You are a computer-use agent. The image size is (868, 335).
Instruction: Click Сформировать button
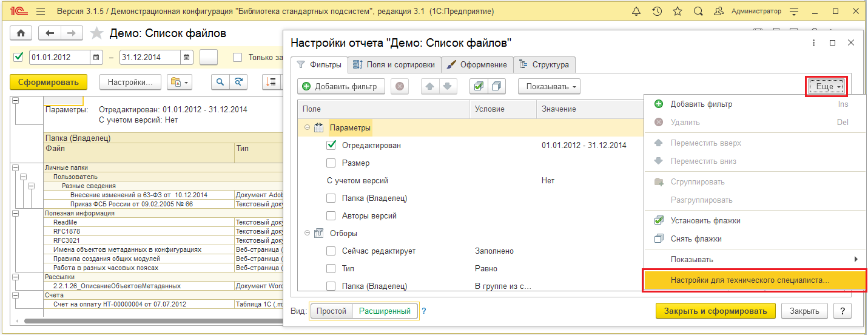(x=49, y=82)
